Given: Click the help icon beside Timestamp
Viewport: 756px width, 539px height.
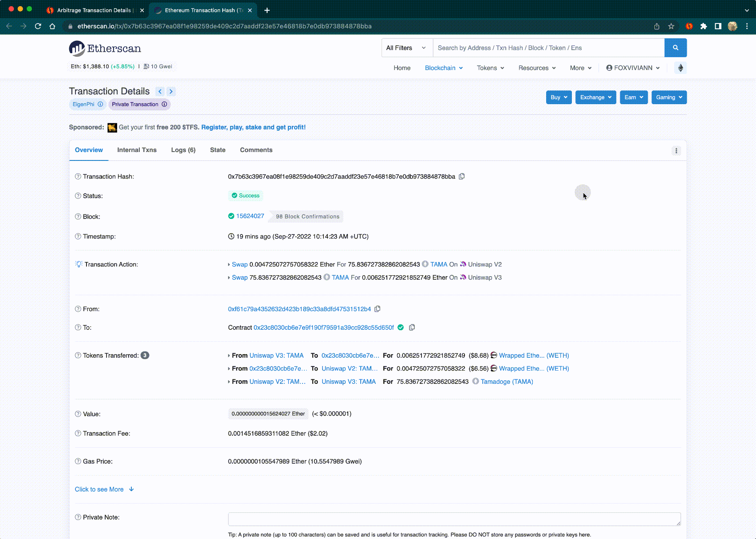Looking at the screenshot, I should click(x=78, y=237).
